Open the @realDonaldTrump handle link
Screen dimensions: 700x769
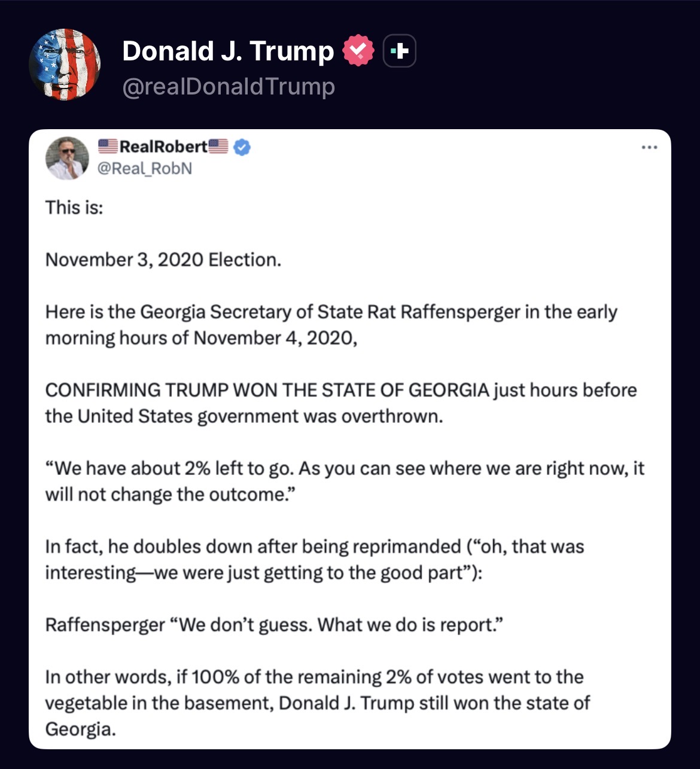point(229,87)
